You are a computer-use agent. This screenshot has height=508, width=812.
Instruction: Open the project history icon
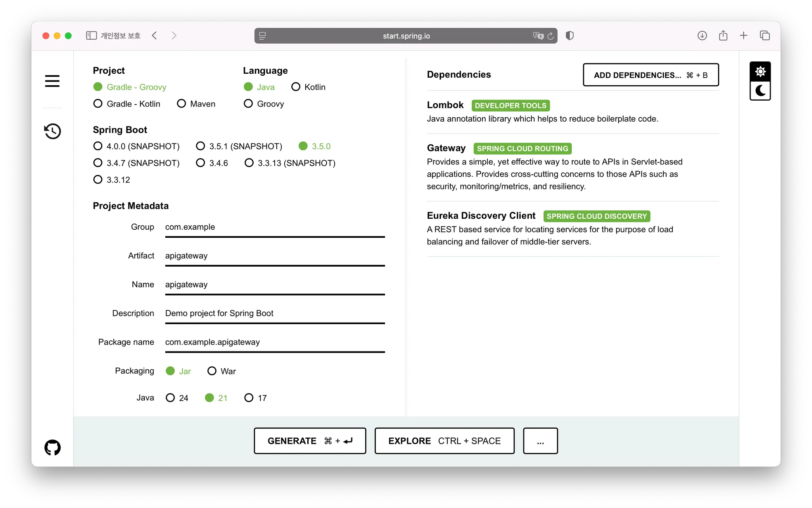point(52,131)
